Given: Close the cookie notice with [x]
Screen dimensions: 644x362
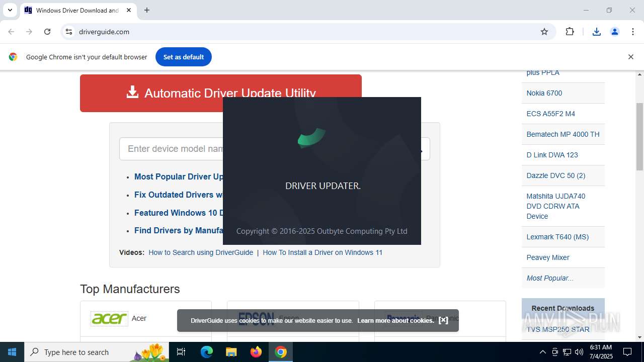Looking at the screenshot, I should tap(443, 320).
